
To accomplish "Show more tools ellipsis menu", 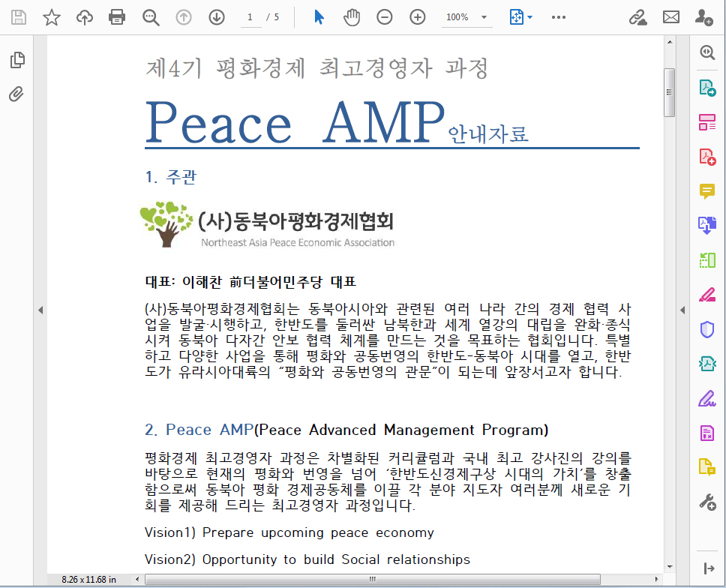I will pyautogui.click(x=558, y=17).
